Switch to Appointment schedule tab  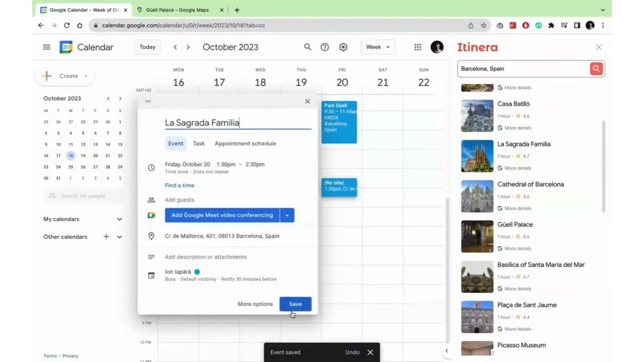pos(245,143)
